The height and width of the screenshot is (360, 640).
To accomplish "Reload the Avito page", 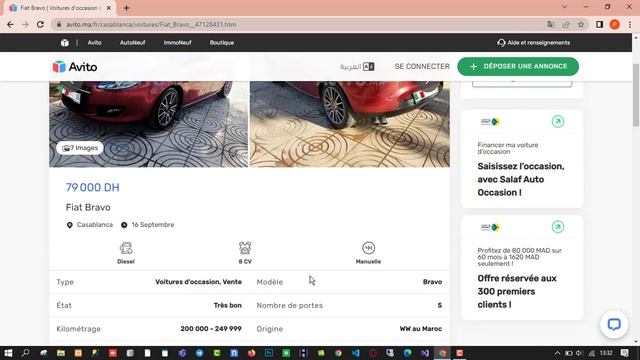I will 40,24.
